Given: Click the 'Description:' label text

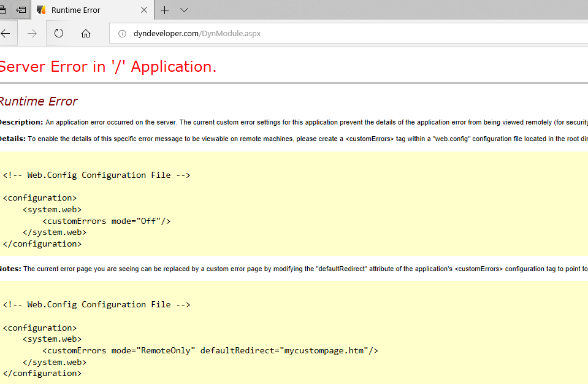Looking at the screenshot, I should point(21,122).
